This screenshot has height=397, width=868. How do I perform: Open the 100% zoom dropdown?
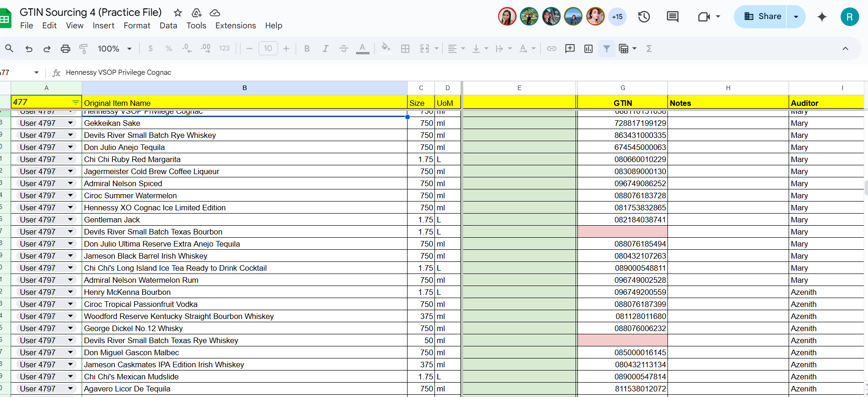pos(115,49)
